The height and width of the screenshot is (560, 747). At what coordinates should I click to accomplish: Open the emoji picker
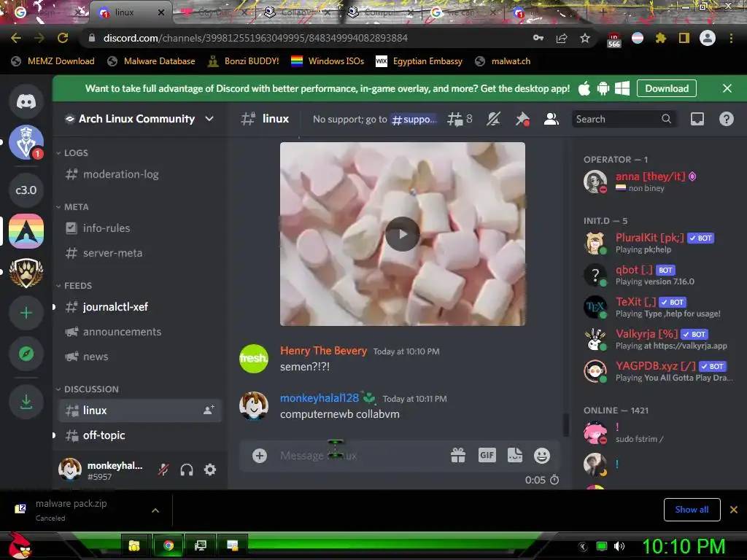(542, 456)
